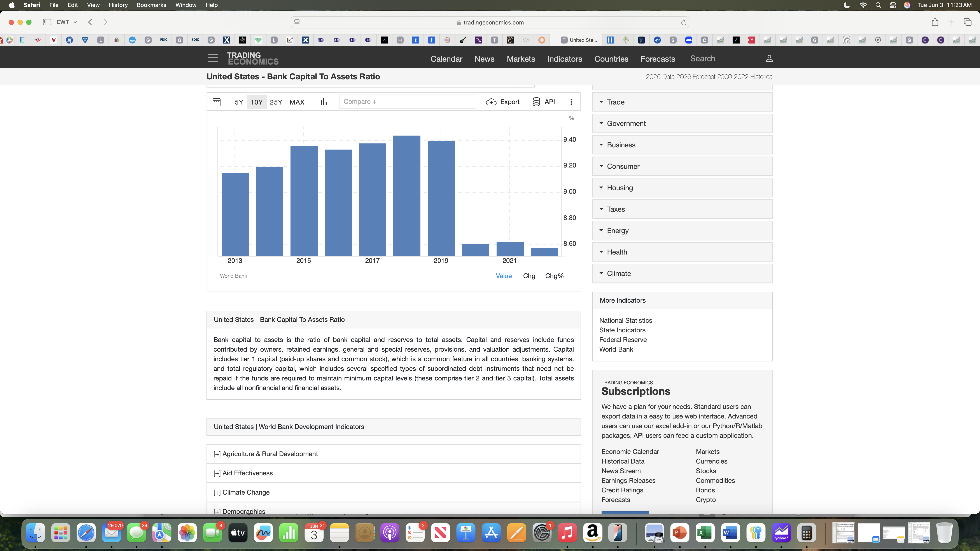Open the Indicators nav item
Image resolution: width=980 pixels, height=551 pixels.
(565, 59)
